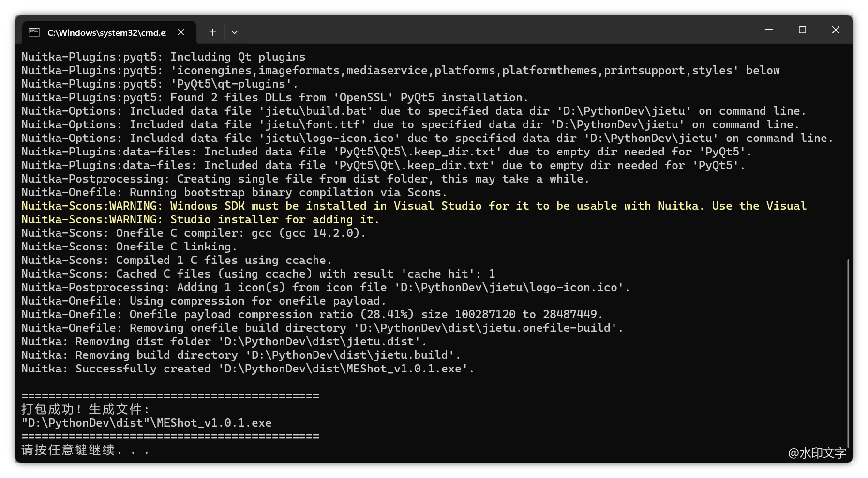The width and height of the screenshot is (868, 478).
Task: Click the font.ttf included data file line
Action: pos(410,125)
